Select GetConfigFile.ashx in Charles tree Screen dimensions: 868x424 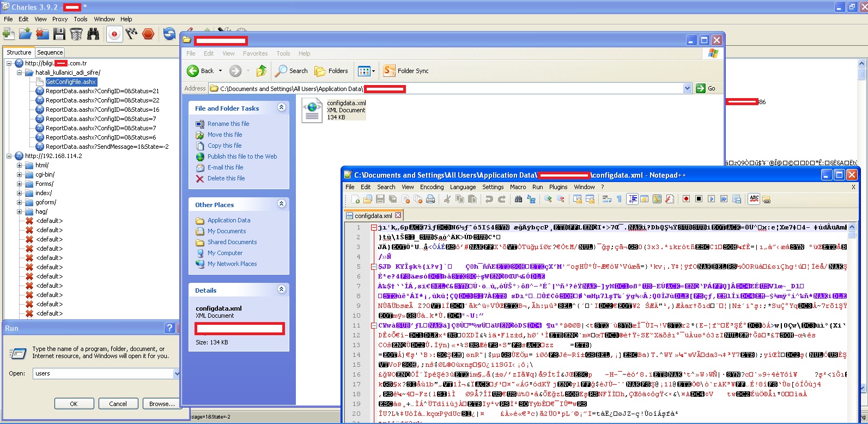[x=70, y=82]
